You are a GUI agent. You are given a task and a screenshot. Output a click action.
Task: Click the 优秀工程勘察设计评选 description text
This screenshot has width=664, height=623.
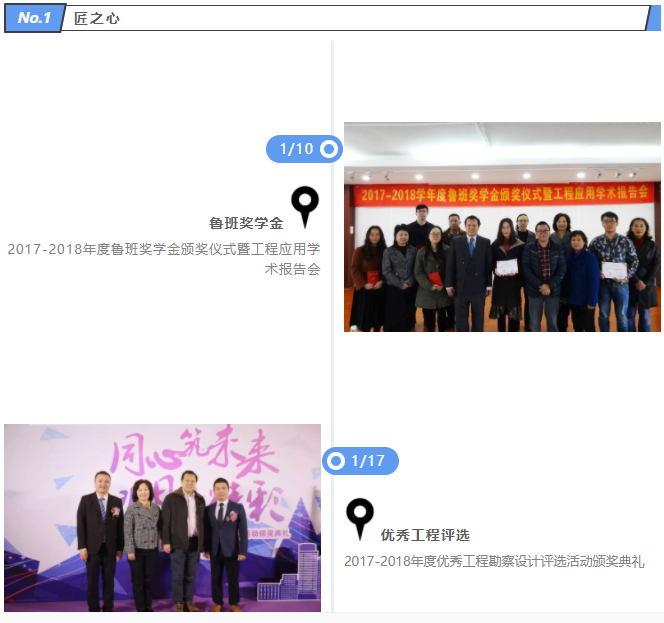coord(494,561)
